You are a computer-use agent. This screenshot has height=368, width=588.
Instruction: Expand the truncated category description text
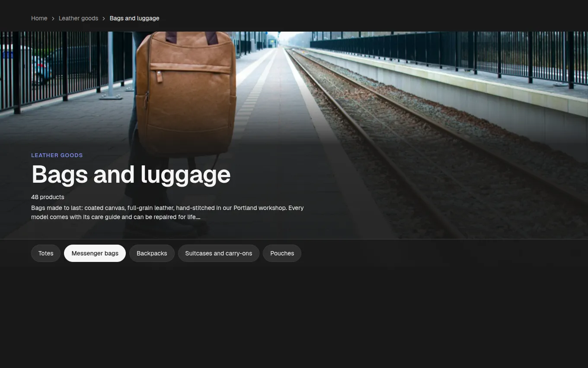point(167,213)
